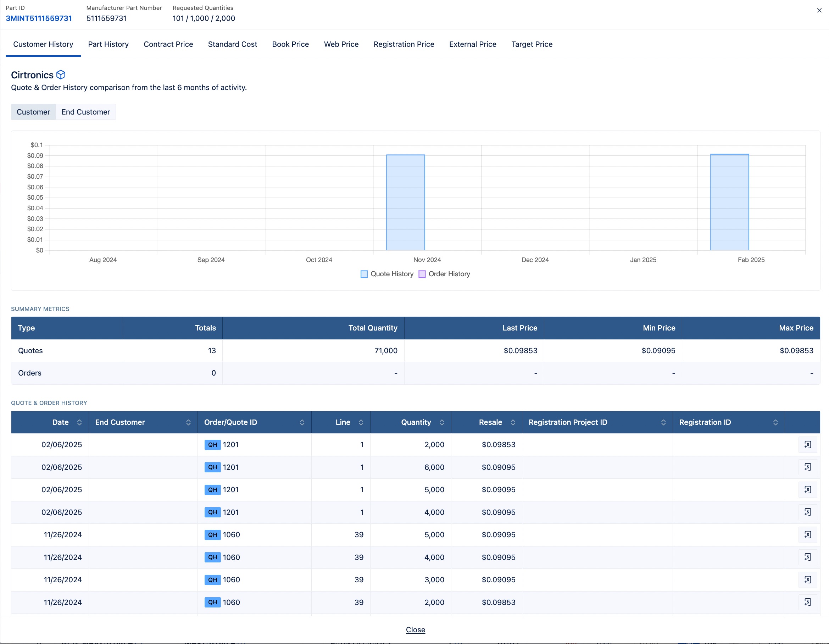This screenshot has width=829, height=644.
Task: Click QH badge on 11/26/2024 3,000 row
Action: click(212, 580)
